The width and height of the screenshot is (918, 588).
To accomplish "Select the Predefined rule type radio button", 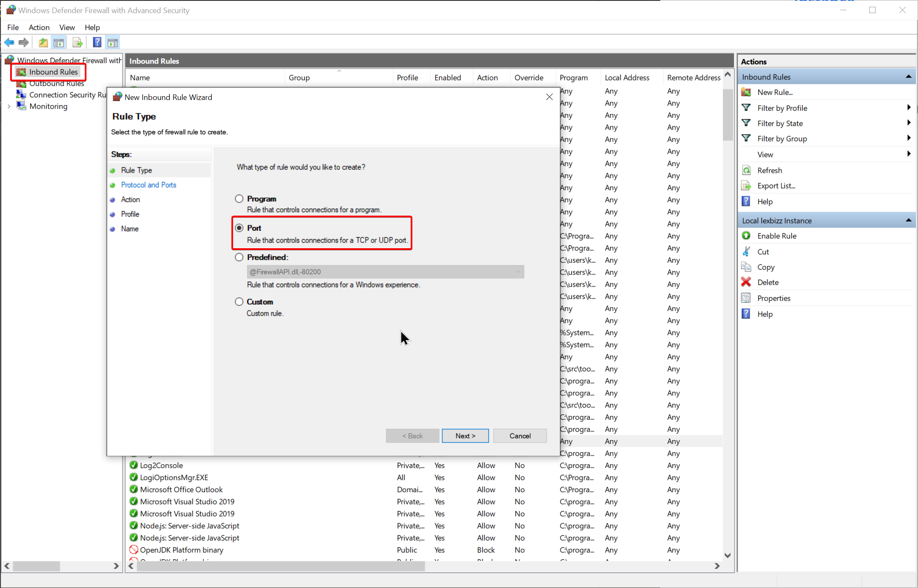I will pos(239,257).
